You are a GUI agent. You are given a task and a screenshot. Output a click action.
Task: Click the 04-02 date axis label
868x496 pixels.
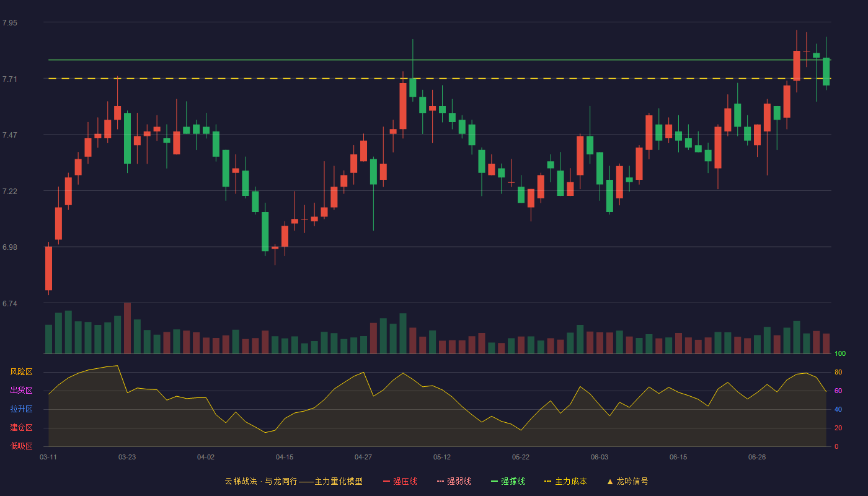206,457
